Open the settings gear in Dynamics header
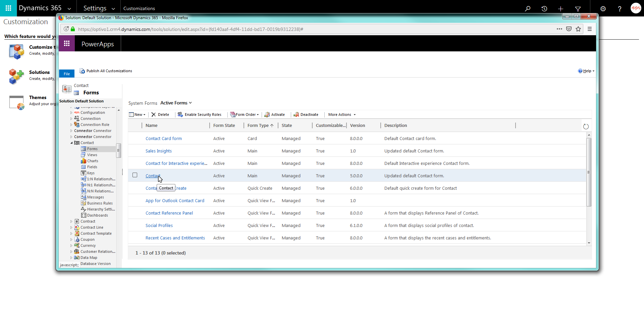 click(603, 8)
